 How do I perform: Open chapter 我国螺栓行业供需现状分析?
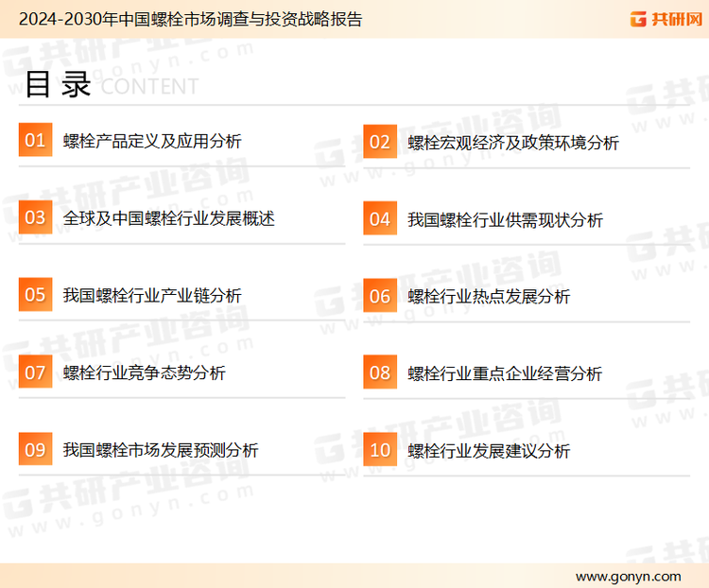505,220
